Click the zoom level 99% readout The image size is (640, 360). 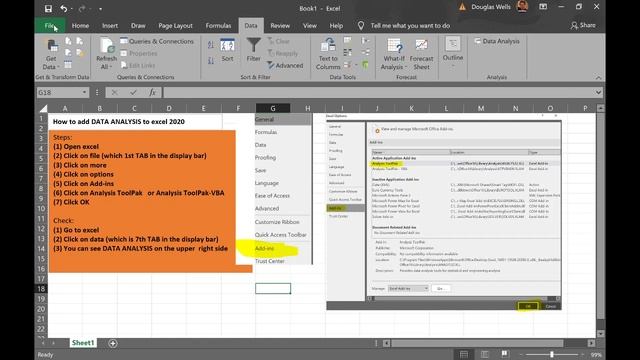click(596, 355)
